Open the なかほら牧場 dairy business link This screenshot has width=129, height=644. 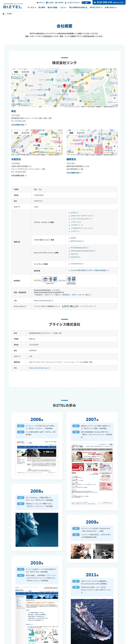(90, 270)
